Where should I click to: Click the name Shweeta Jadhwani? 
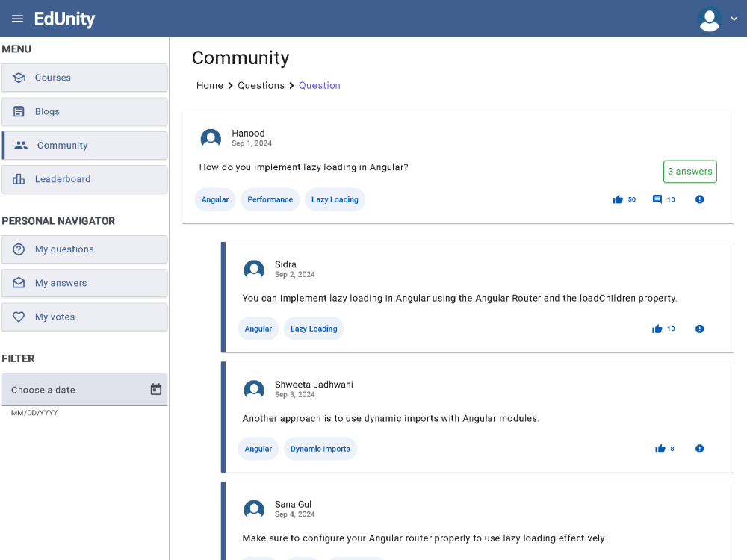[314, 385]
